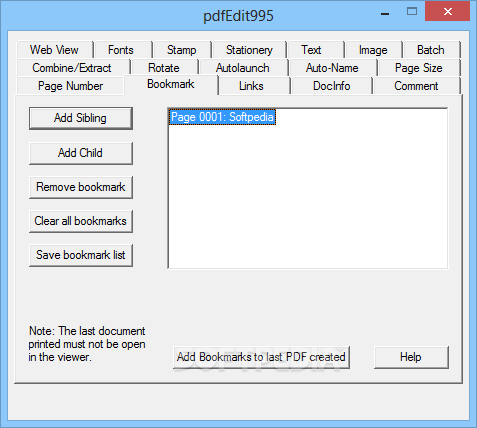Close the pdfEdit995 window

point(448,11)
